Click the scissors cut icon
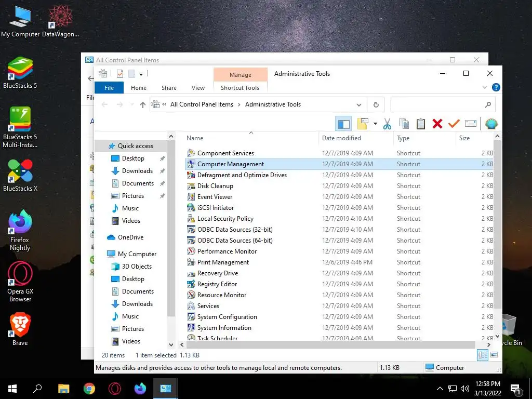 [387, 124]
